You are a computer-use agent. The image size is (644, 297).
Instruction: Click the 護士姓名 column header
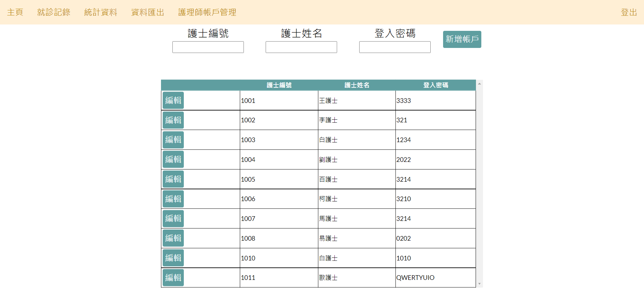pyautogui.click(x=357, y=85)
